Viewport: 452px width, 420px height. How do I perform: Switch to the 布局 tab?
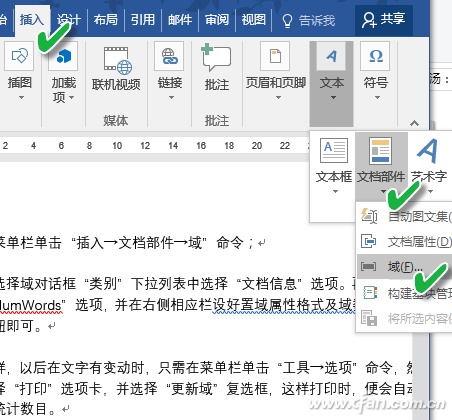[x=106, y=20]
